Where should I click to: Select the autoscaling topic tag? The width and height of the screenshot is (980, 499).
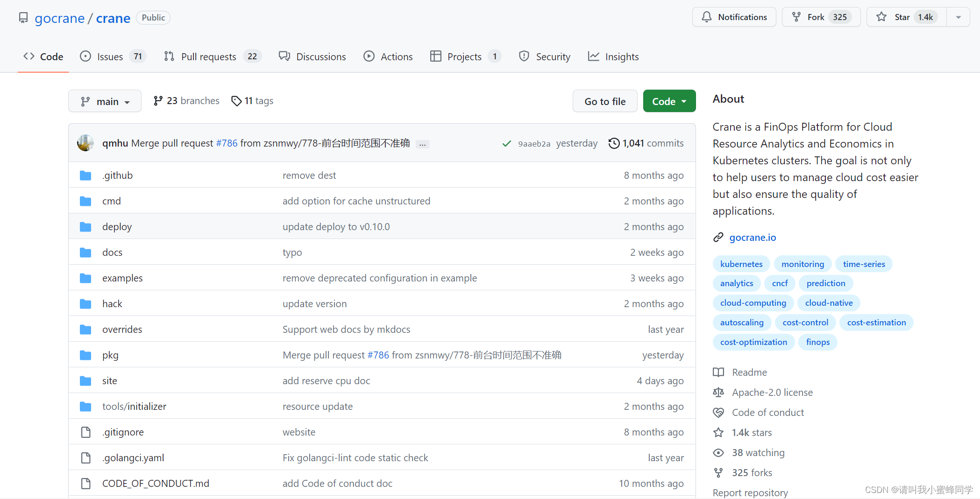[742, 323]
